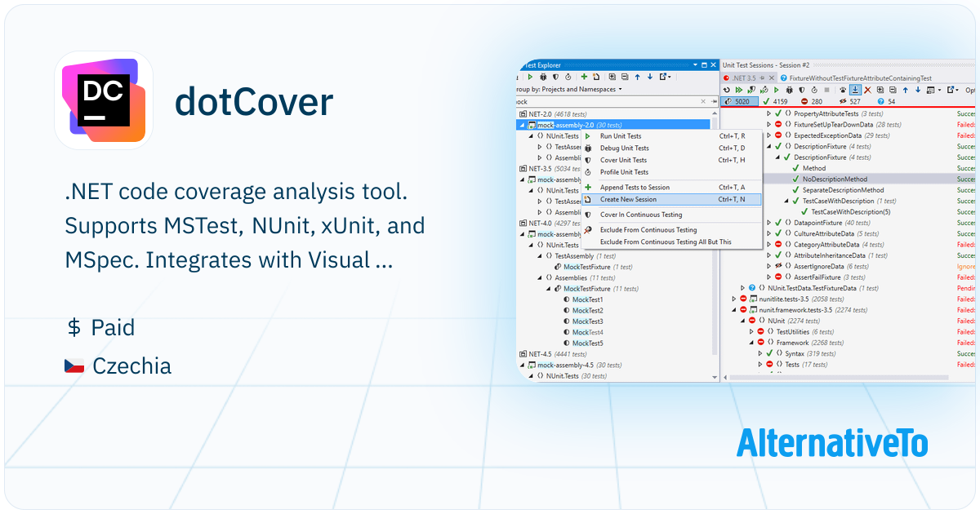Expand FixtureSetUpTearDownData node
Screen dimensions: 980x514
[x=768, y=125]
